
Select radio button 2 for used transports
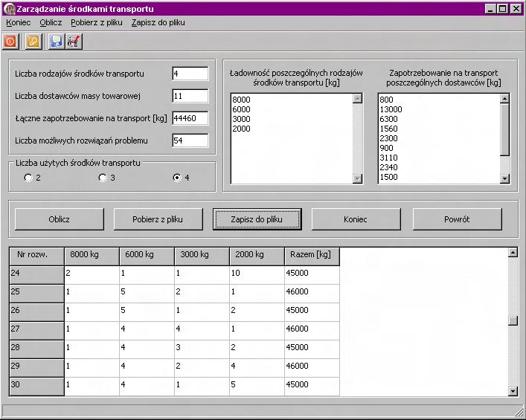coord(28,178)
